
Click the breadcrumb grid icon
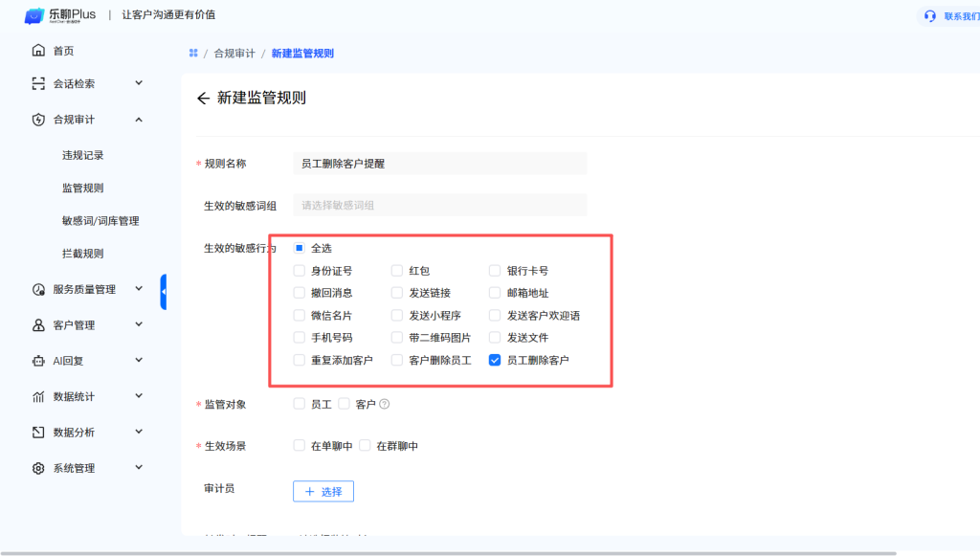tap(193, 54)
